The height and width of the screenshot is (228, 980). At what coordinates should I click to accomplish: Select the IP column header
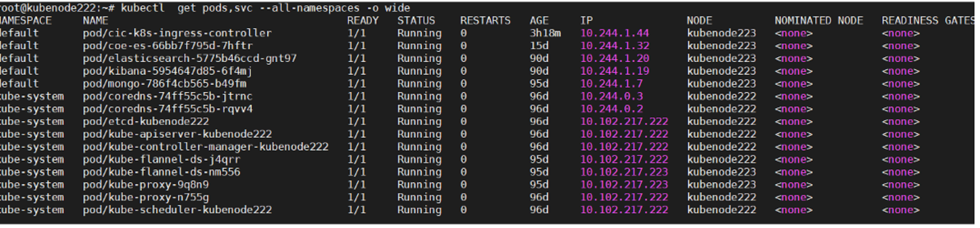586,21
